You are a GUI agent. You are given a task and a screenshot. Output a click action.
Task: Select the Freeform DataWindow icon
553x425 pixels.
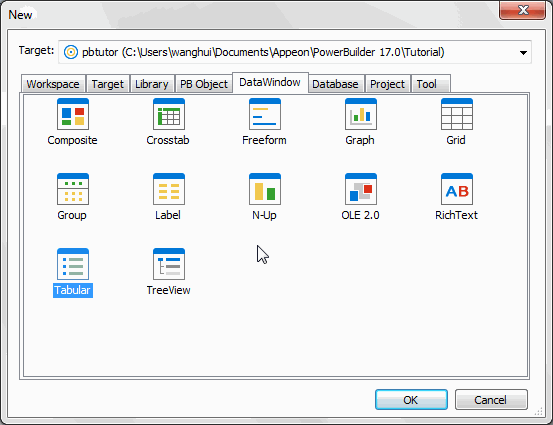coord(265,114)
